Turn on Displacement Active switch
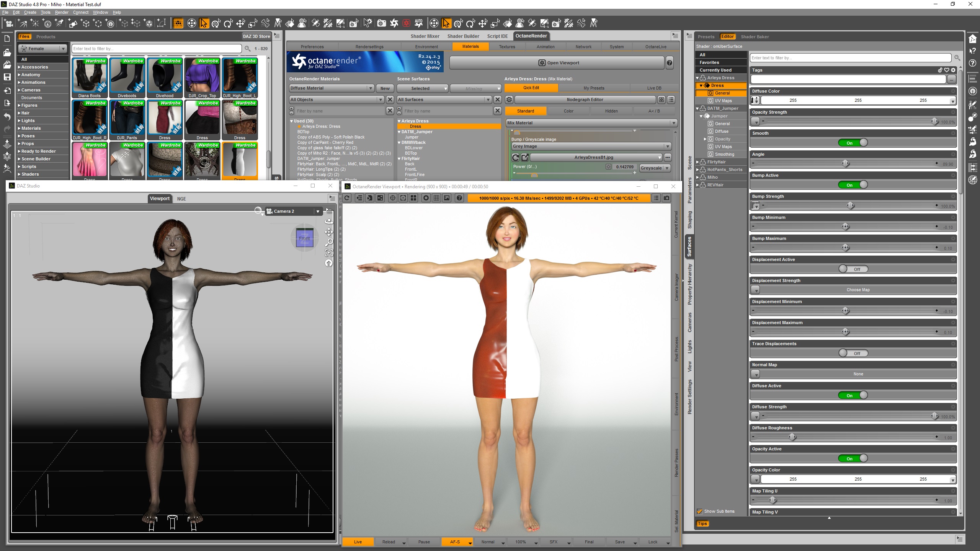This screenshot has width=980, height=551. click(853, 269)
